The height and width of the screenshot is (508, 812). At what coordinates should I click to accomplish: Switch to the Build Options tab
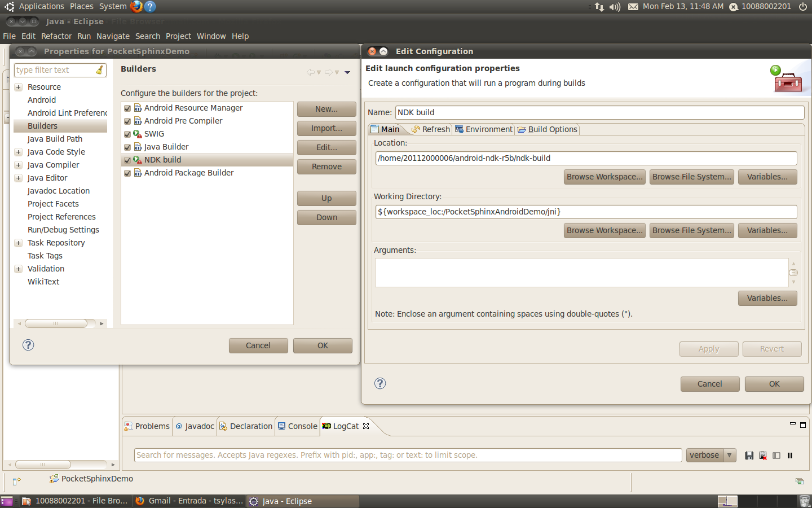(548, 129)
